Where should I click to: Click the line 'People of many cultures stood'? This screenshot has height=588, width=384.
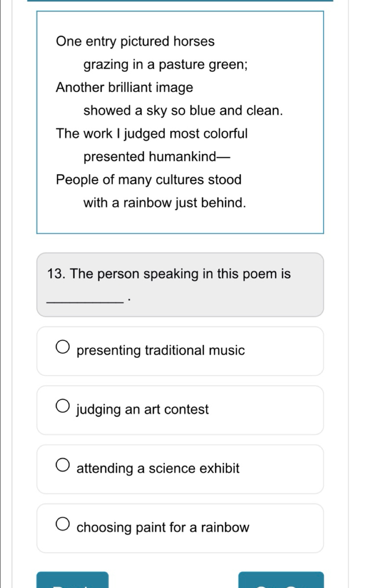149,180
